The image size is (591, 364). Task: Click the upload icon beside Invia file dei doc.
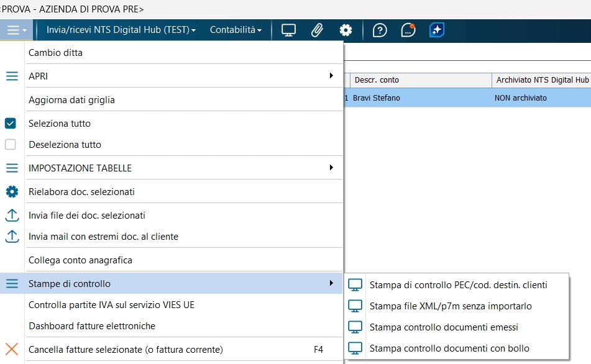(x=12, y=215)
